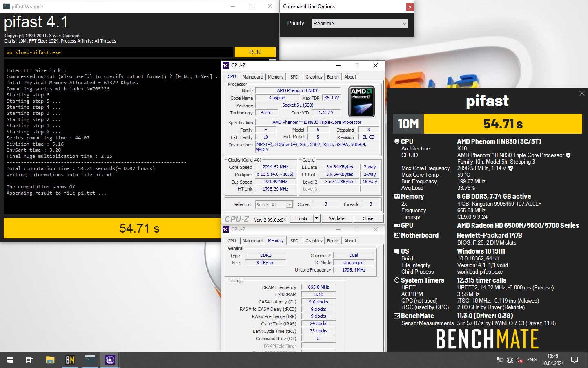Click the shield beside Max Core Frequency
Viewport: 588px width, 368px height.
510,168
